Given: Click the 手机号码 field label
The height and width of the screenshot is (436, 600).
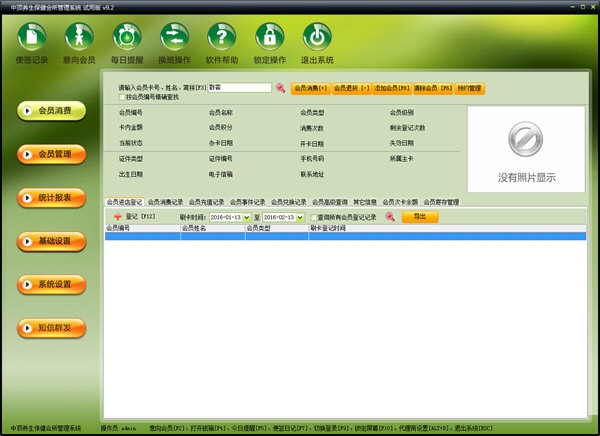Looking at the screenshot, I should pos(312,158).
